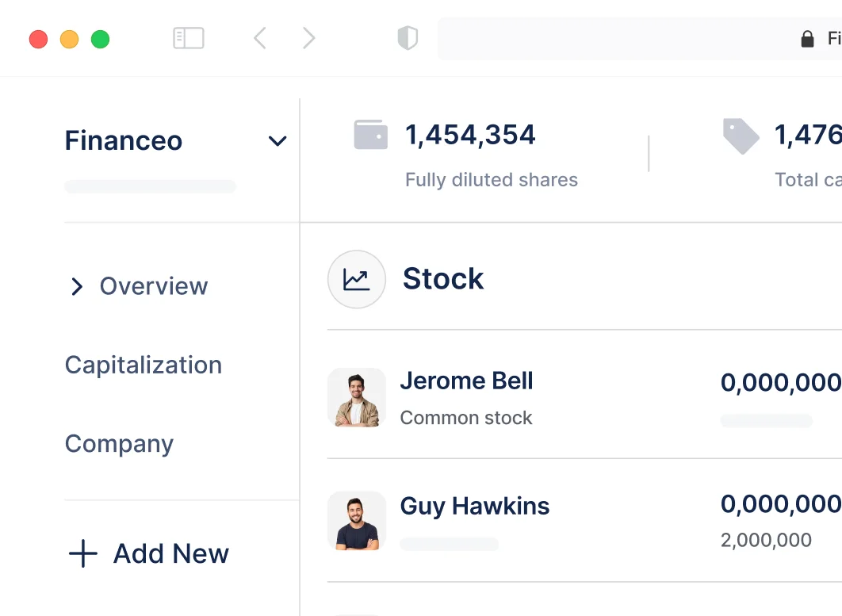Click the shield icon in the browser toolbar
Viewport: 842px width, 616px height.
pyautogui.click(x=407, y=38)
